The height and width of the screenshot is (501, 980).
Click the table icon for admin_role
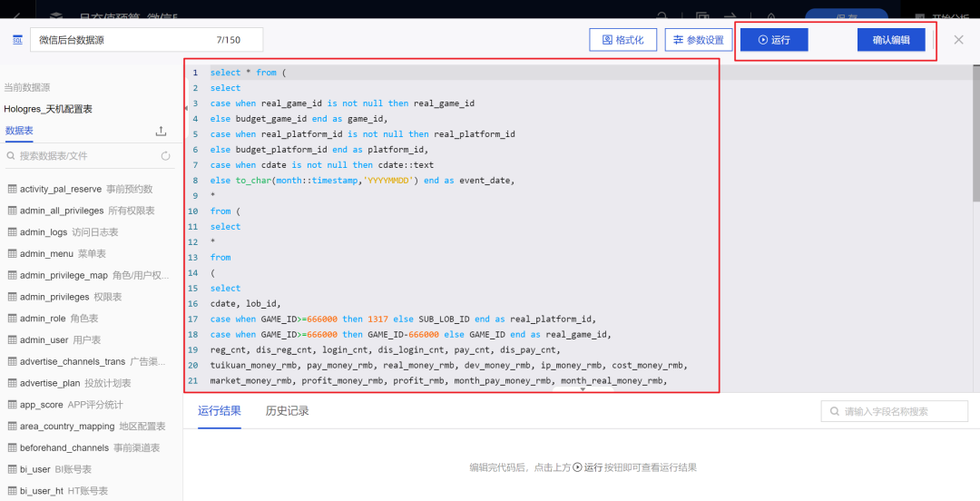(x=12, y=319)
